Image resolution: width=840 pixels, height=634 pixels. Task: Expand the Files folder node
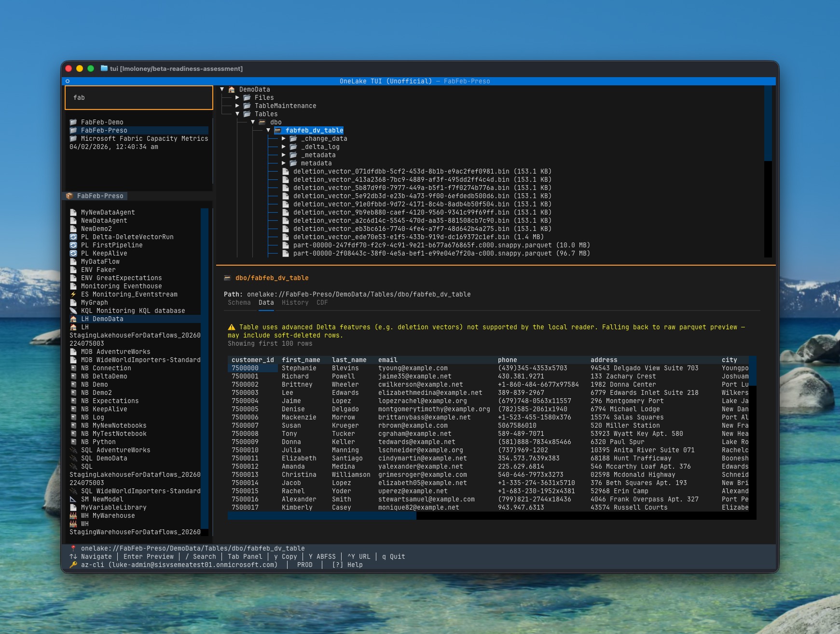coord(237,98)
